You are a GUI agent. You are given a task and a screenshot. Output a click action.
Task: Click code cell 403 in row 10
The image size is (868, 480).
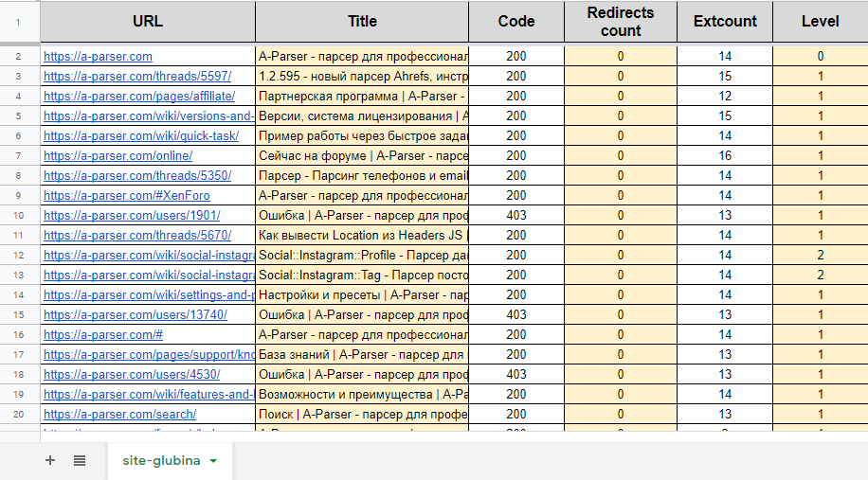tap(515, 216)
